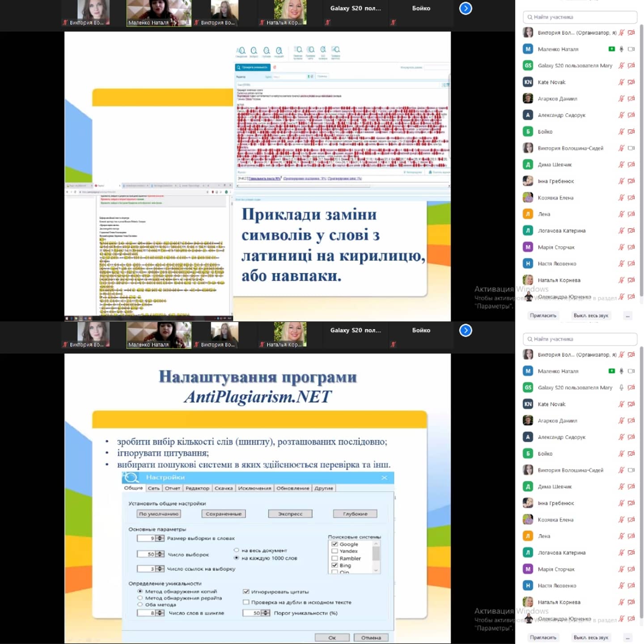This screenshot has width=644, height=644.
Task: Click Galaxy S20's unmuted microphone icon
Action: click(621, 387)
